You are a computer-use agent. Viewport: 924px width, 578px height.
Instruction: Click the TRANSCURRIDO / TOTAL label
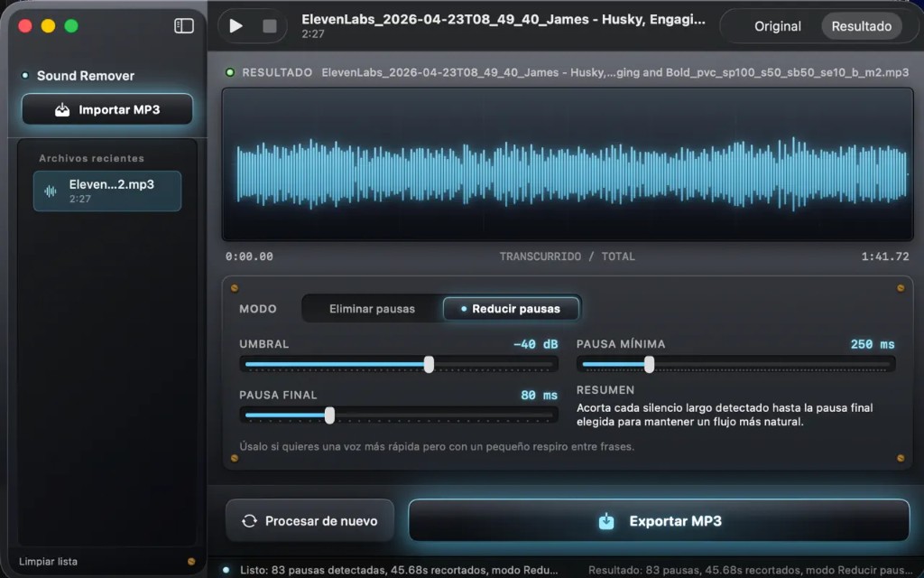(x=568, y=256)
